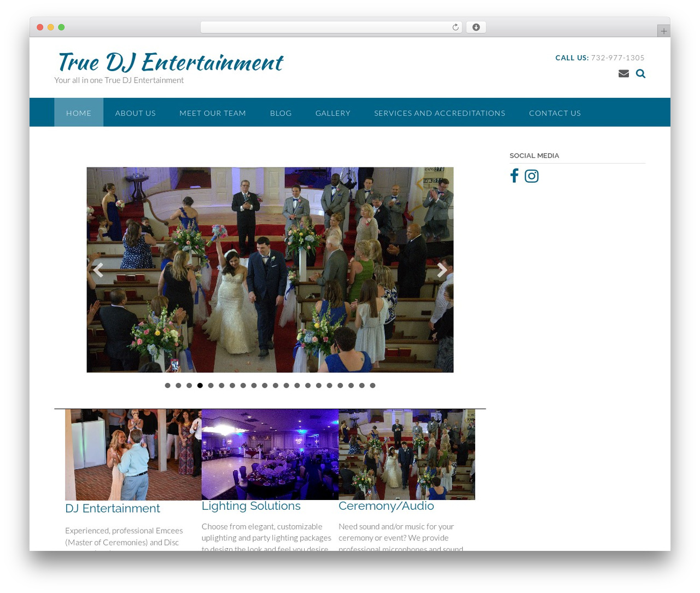Advance to the next slide with the right arrow
700x593 pixels.
[442, 270]
